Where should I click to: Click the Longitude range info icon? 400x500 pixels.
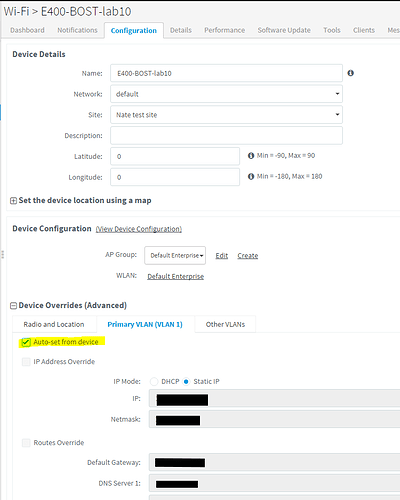[x=251, y=177]
